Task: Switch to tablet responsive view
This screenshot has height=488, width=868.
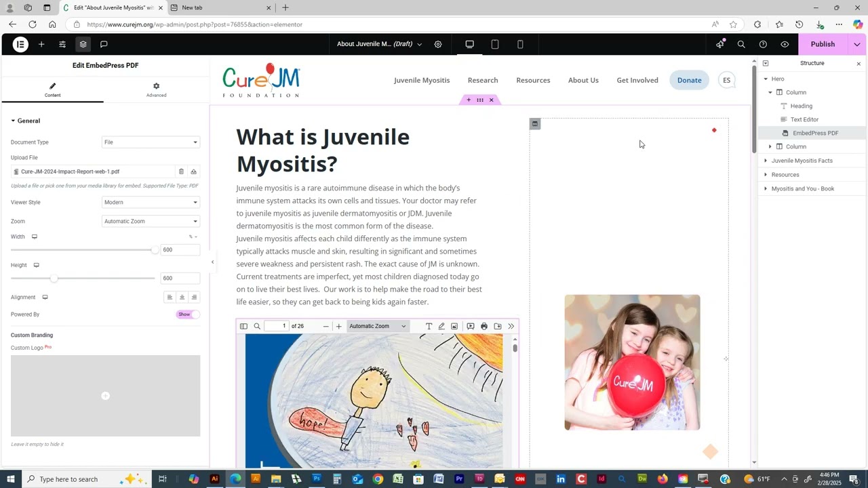Action: (495, 44)
